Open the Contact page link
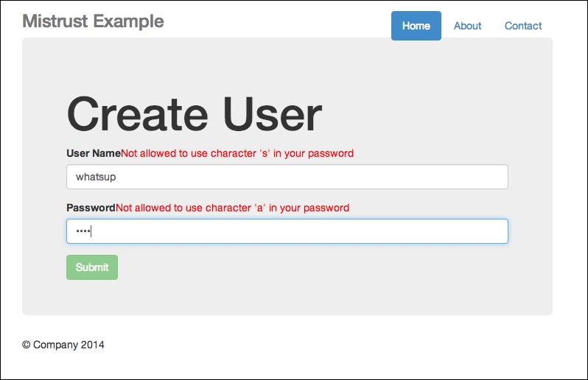Image resolution: width=588 pixels, height=380 pixels. [x=523, y=26]
